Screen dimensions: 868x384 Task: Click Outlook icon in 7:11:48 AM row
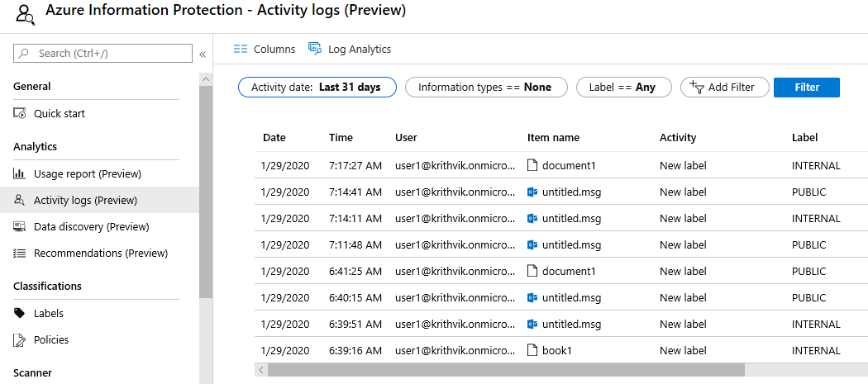tap(532, 244)
